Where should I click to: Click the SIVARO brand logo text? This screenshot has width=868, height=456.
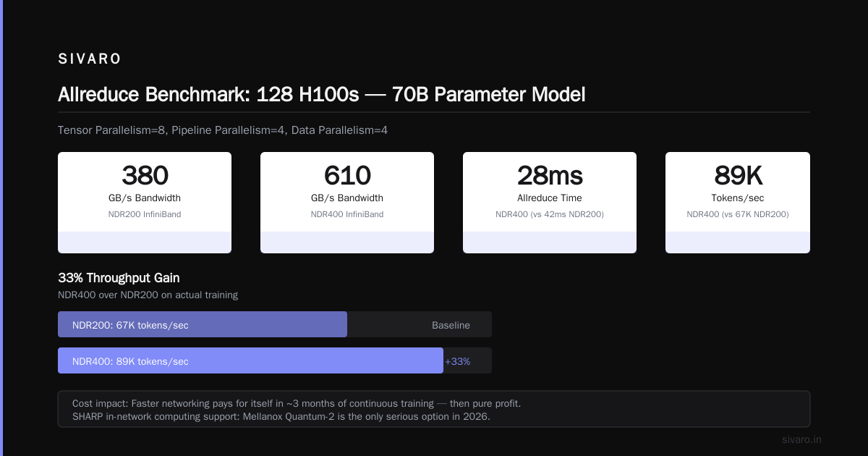click(x=90, y=59)
